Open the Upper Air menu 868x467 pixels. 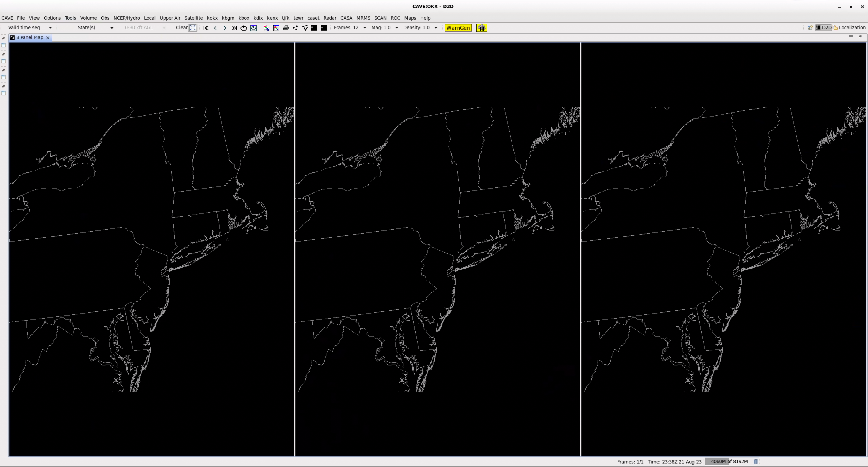[170, 18]
